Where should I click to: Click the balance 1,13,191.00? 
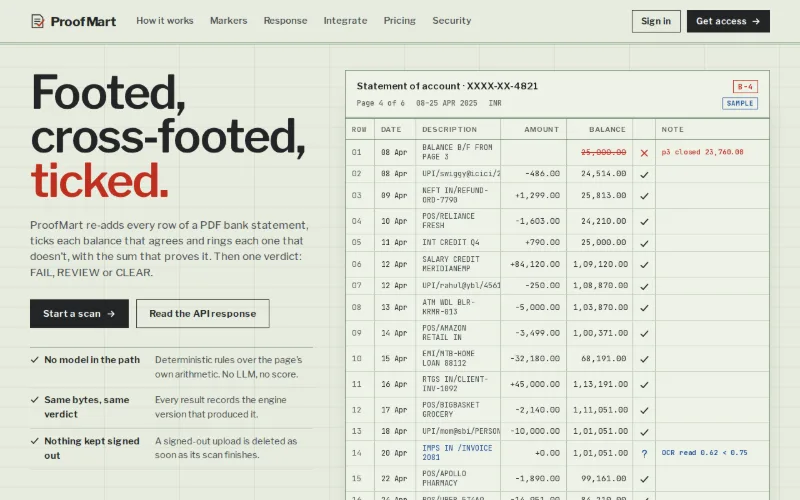click(x=601, y=384)
